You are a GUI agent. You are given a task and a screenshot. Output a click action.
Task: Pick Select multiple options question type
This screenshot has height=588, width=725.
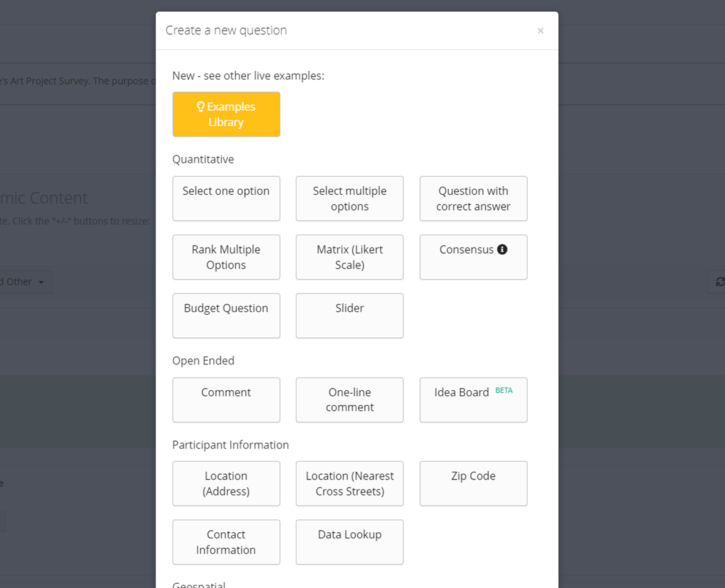coord(349,198)
